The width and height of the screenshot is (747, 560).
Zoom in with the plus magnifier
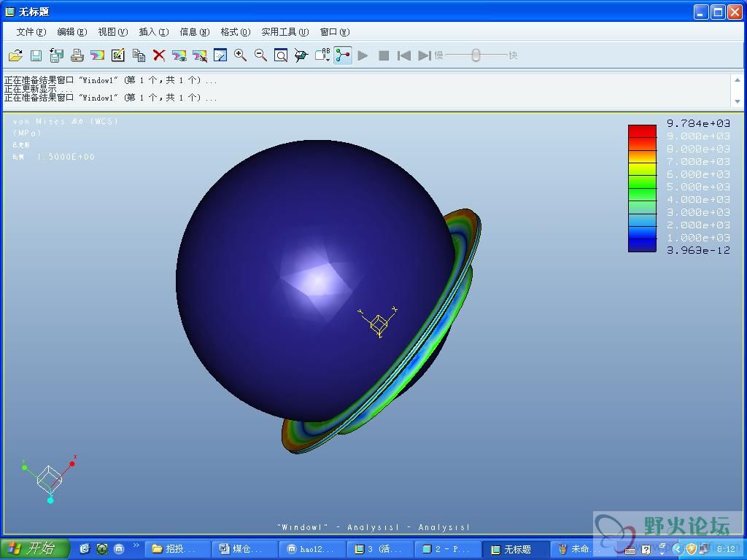240,55
